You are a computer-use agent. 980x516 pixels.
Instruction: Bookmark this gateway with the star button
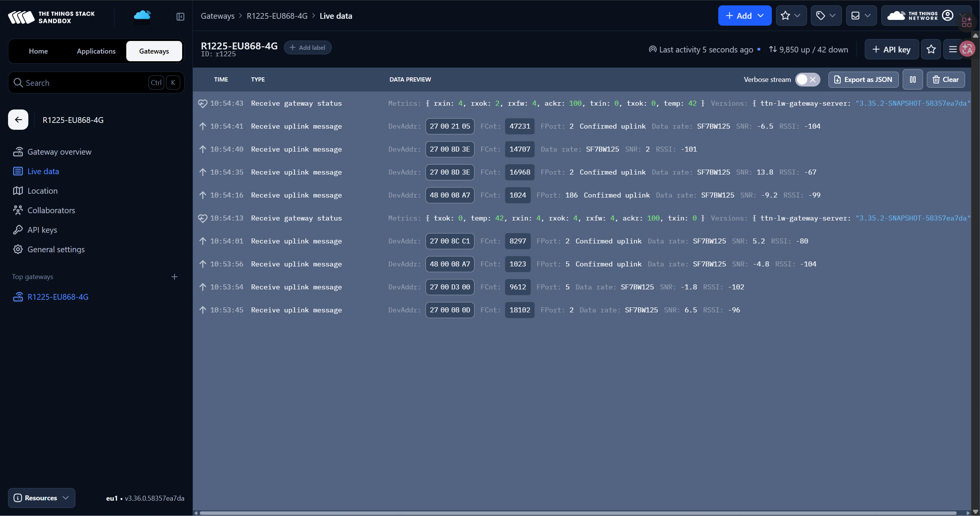pos(931,49)
